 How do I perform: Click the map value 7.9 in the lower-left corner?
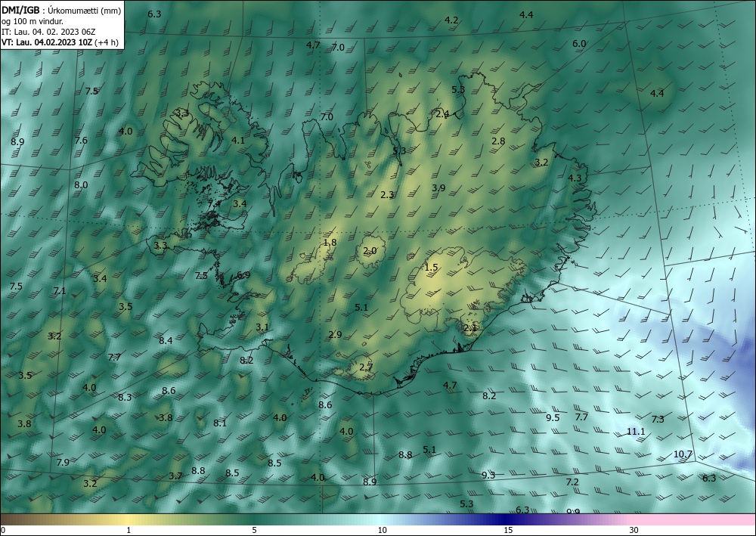(x=63, y=463)
